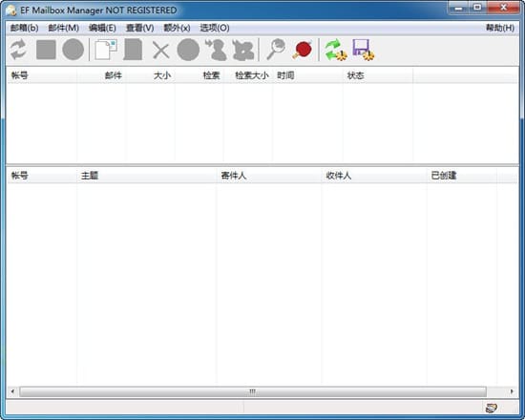Viewport: 525px width, 420px height.
Task: Click the application icon in title bar
Action: [x=11, y=10]
